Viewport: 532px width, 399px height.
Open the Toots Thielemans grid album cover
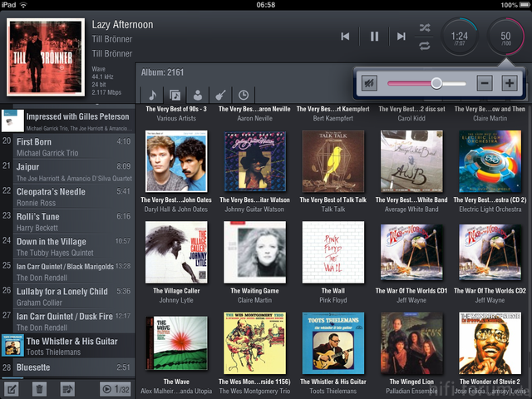pos(333,343)
